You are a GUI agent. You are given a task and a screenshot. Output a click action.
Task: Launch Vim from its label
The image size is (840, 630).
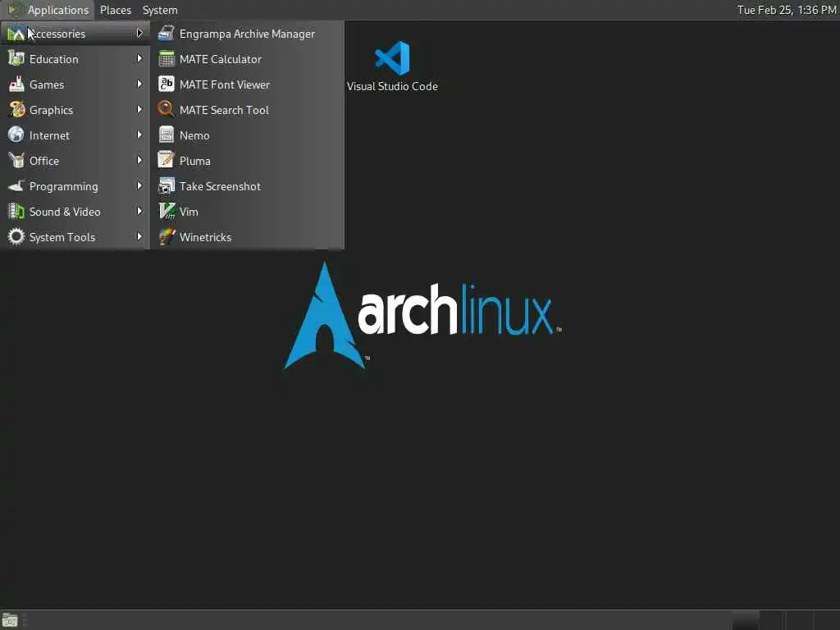pyautogui.click(x=189, y=212)
